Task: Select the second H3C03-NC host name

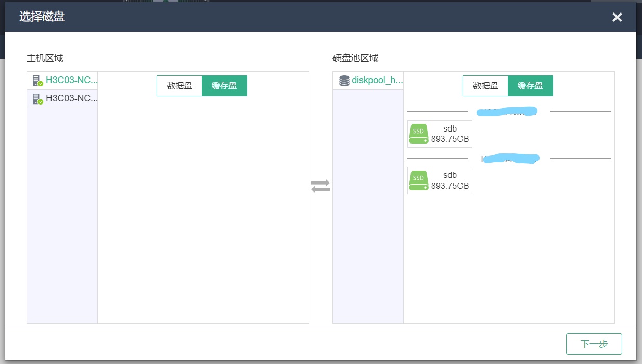Action: 71,99
